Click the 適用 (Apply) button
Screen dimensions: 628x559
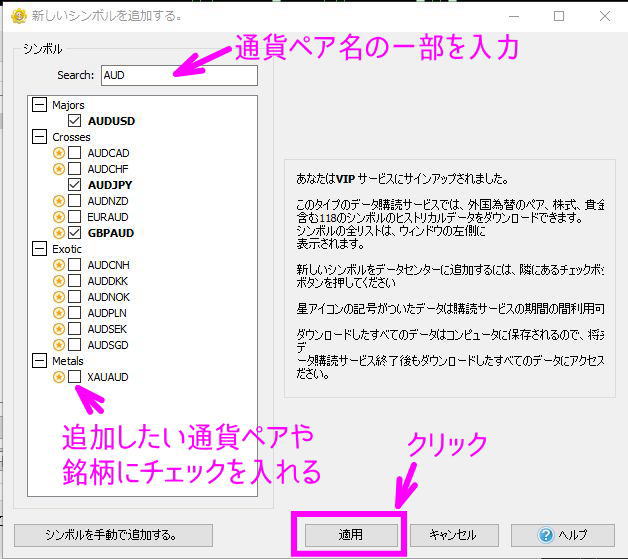351,535
